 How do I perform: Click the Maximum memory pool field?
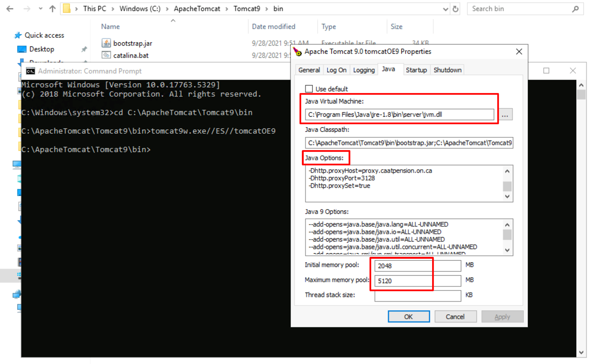418,281
